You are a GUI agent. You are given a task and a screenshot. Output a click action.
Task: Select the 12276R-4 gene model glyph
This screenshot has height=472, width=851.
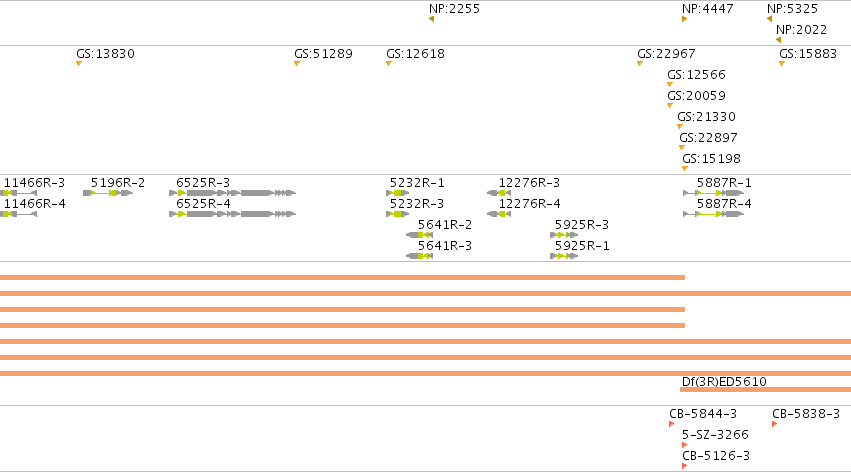coord(499,214)
